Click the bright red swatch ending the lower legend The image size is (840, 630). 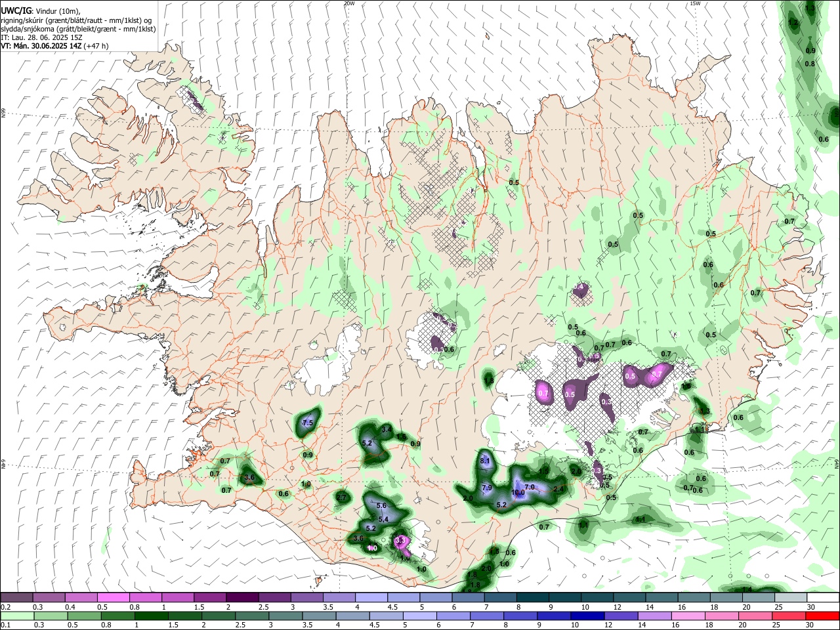pos(822,616)
